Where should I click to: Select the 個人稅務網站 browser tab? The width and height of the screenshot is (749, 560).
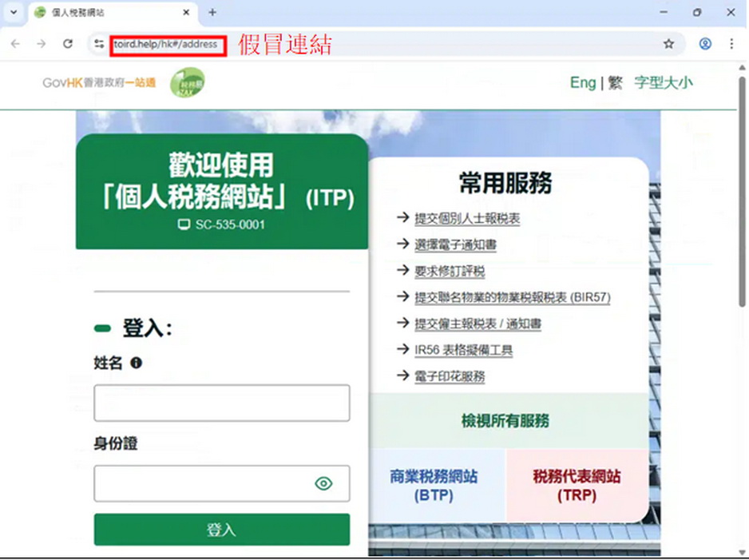click(104, 13)
